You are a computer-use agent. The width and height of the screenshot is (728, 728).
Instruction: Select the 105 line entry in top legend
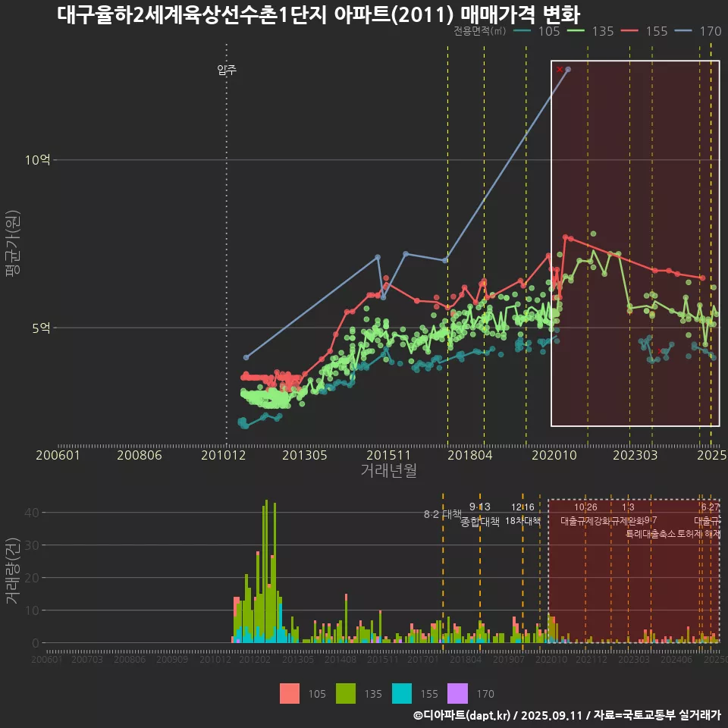point(537,31)
